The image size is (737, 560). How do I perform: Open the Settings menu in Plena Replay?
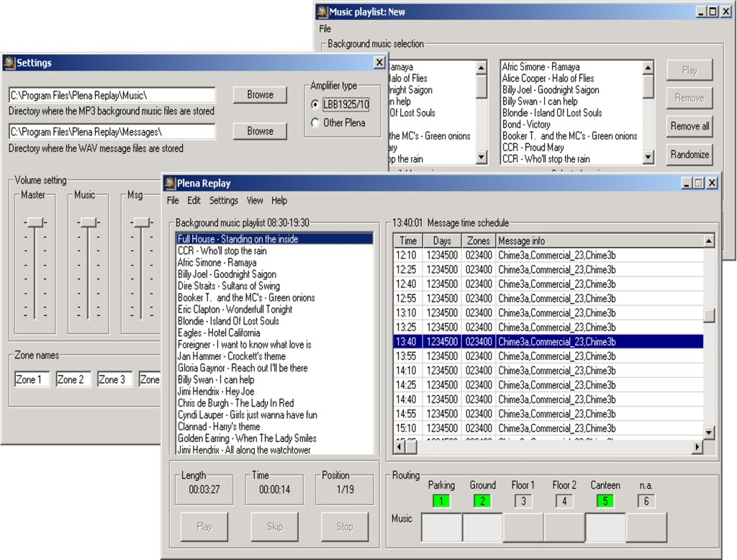[223, 201]
